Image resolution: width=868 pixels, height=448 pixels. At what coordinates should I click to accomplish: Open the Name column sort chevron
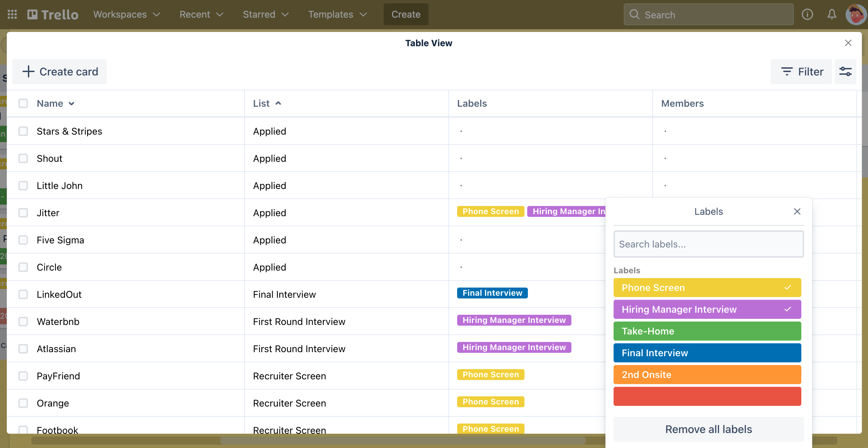[x=71, y=104]
